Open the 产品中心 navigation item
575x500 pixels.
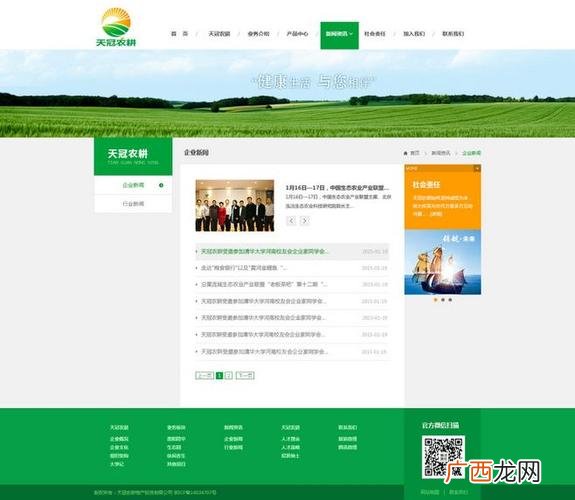click(x=297, y=34)
